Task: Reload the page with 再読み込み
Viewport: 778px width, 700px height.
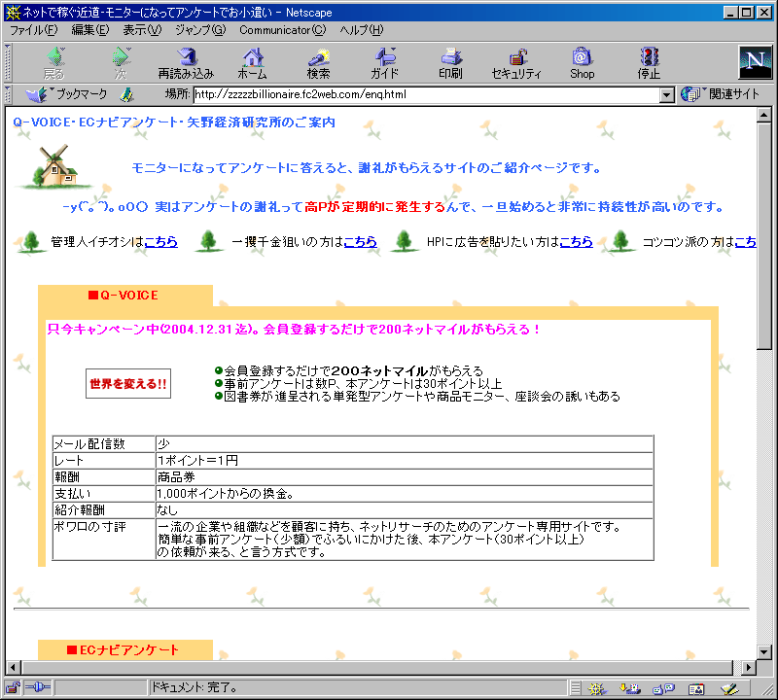Action: (186, 63)
